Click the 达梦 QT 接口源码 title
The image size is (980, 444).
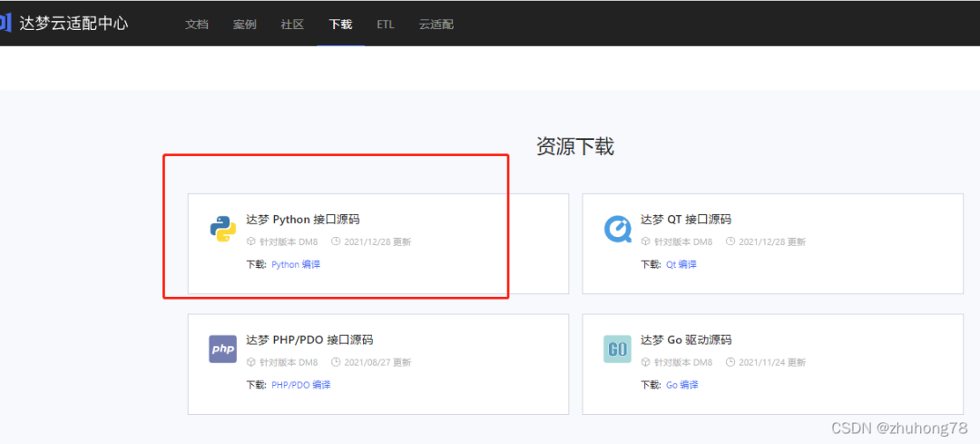[x=686, y=220]
